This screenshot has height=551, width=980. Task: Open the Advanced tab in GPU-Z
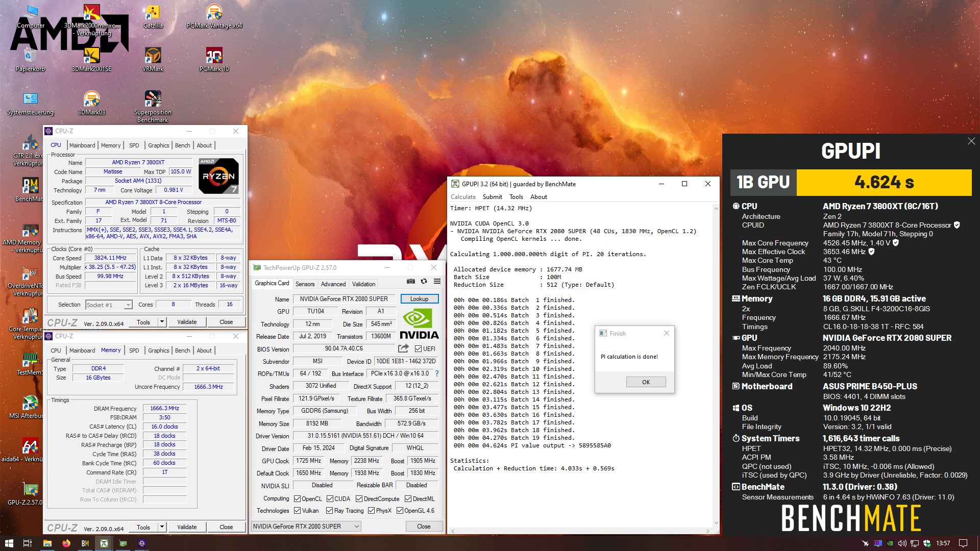[x=333, y=284]
